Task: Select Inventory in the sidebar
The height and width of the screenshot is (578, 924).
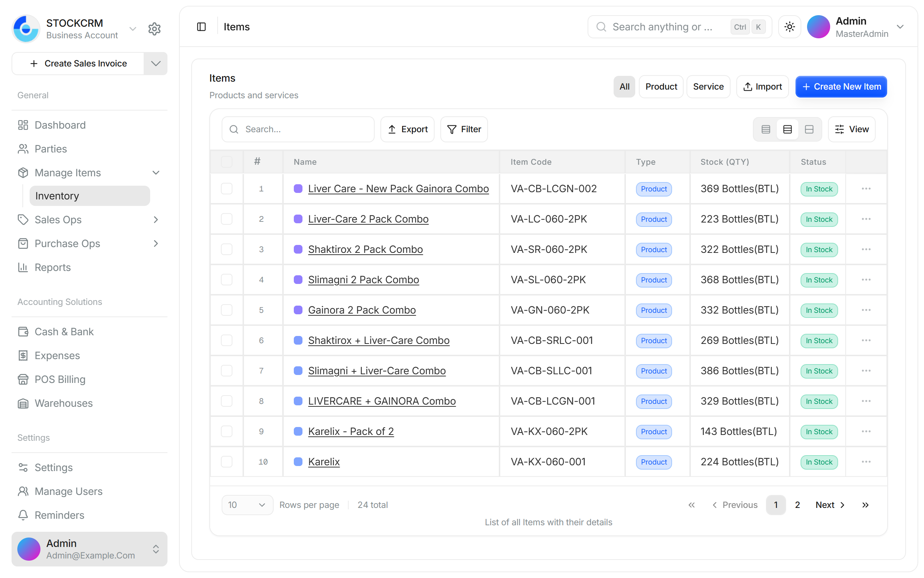Action: (x=90, y=196)
